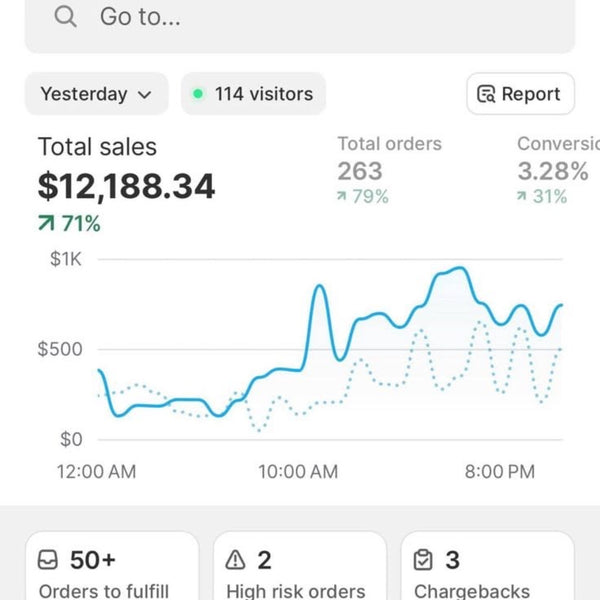
Task: Click the inbox icon for Orders to fulfill
Action: pyautogui.click(x=48, y=560)
